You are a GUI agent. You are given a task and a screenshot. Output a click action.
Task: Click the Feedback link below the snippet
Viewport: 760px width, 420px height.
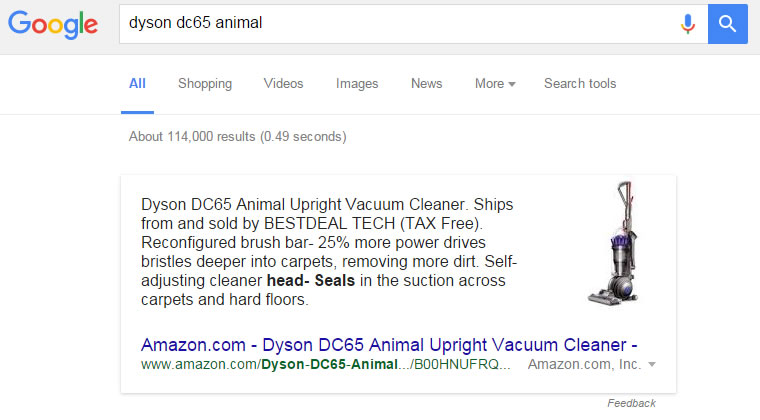click(631, 403)
